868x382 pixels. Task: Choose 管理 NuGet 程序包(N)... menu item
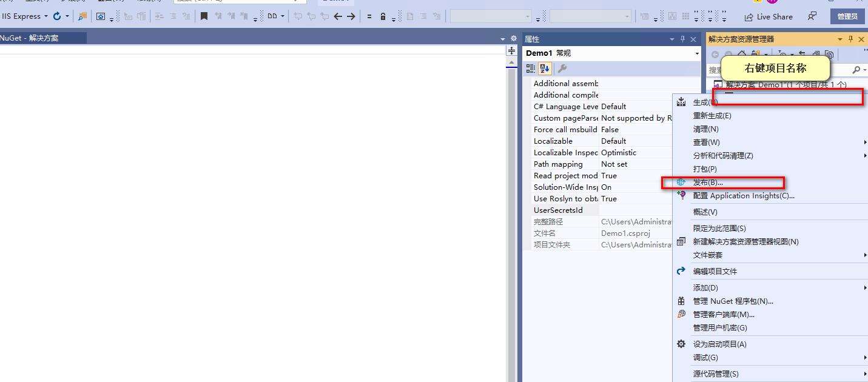click(x=733, y=301)
